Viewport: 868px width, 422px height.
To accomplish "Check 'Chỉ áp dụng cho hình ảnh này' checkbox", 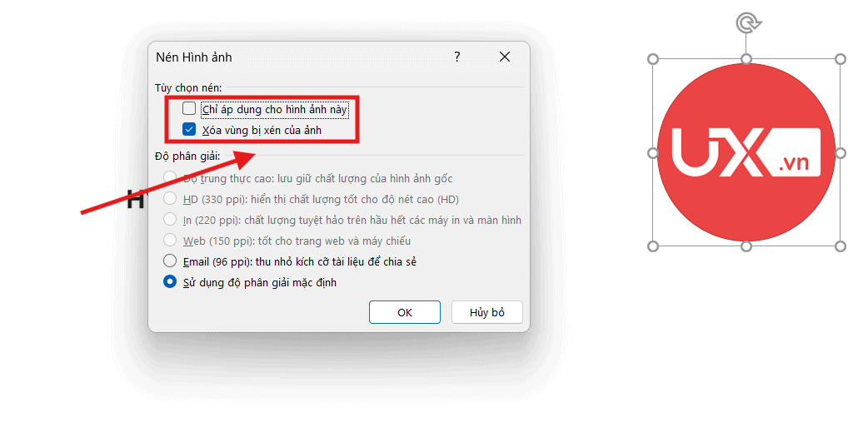I will tap(189, 109).
